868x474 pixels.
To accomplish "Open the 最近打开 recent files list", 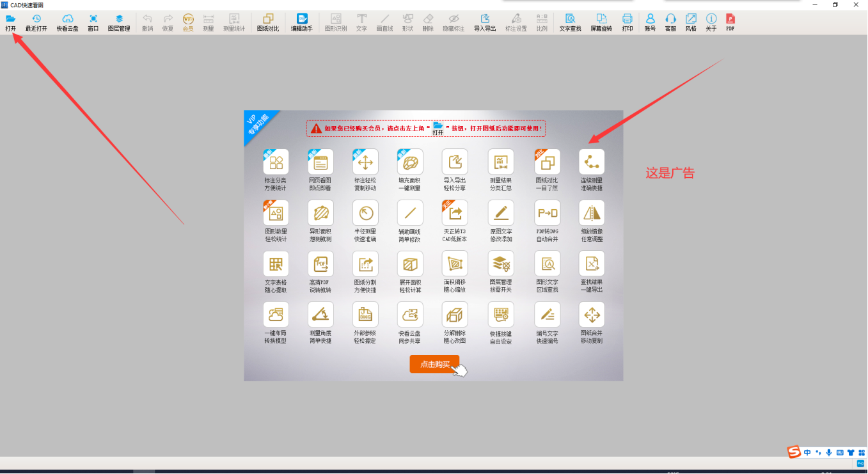I will tap(36, 19).
